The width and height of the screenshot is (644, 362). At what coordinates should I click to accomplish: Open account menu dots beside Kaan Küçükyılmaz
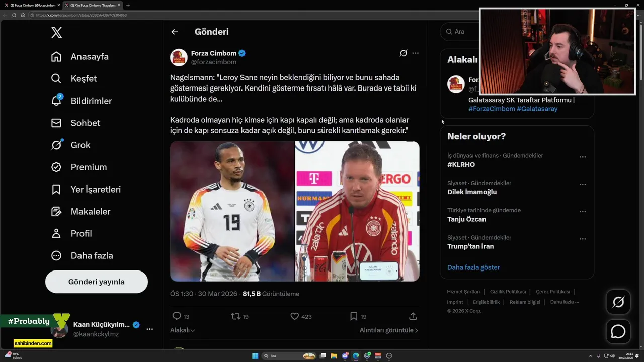tap(149, 329)
